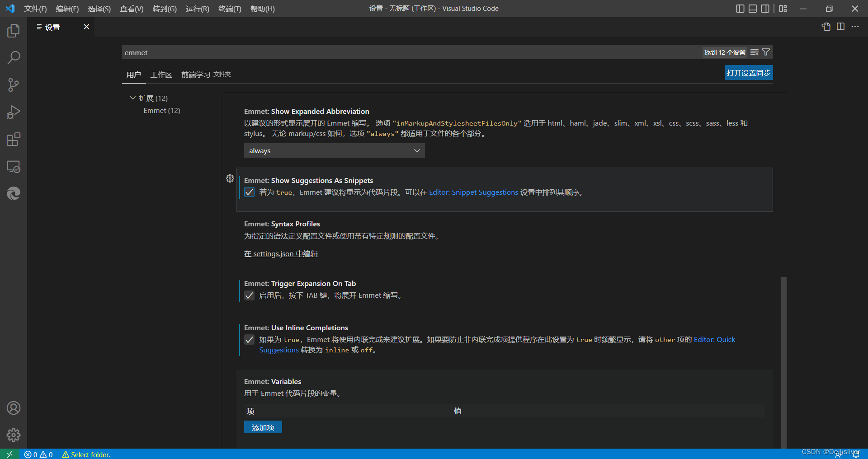Click Select folder warning in status bar
Viewport: 868px width, 459px height.
[x=86, y=454]
